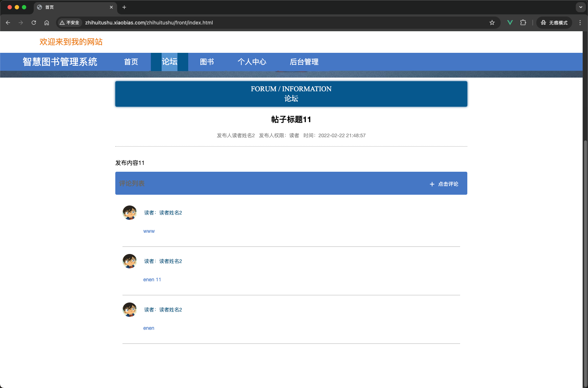Open 个人中心 in the navigation bar
The height and width of the screenshot is (388, 588).
click(252, 62)
